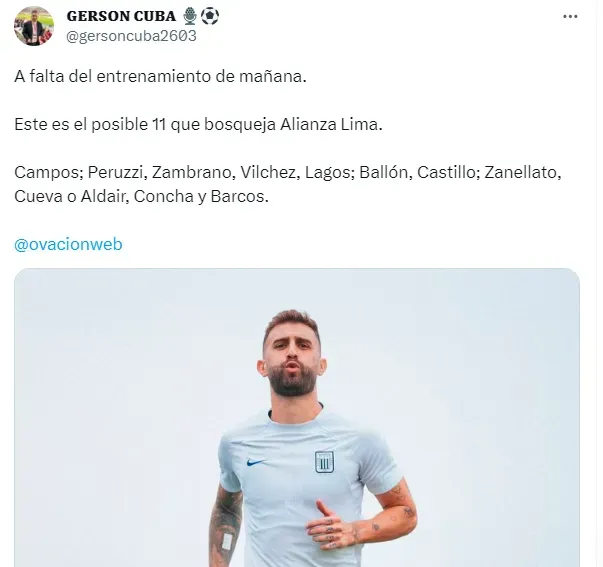Open the attached player photo

pyautogui.click(x=297, y=417)
